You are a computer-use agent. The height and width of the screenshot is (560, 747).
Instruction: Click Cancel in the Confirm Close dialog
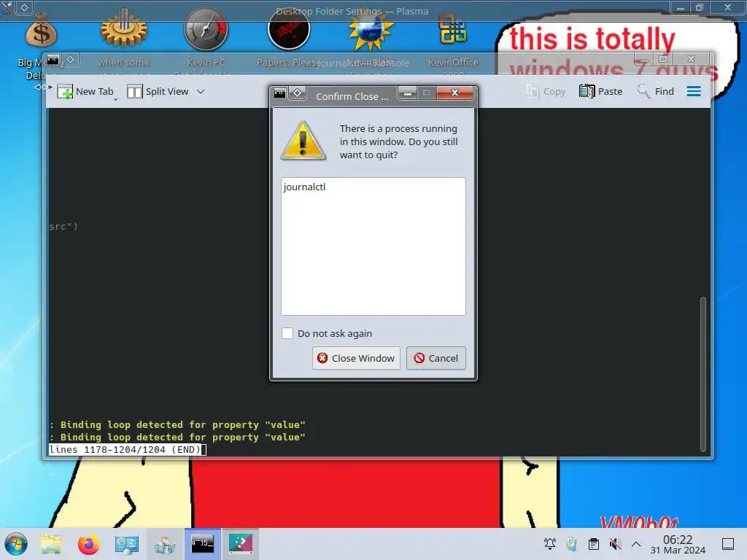tap(436, 358)
